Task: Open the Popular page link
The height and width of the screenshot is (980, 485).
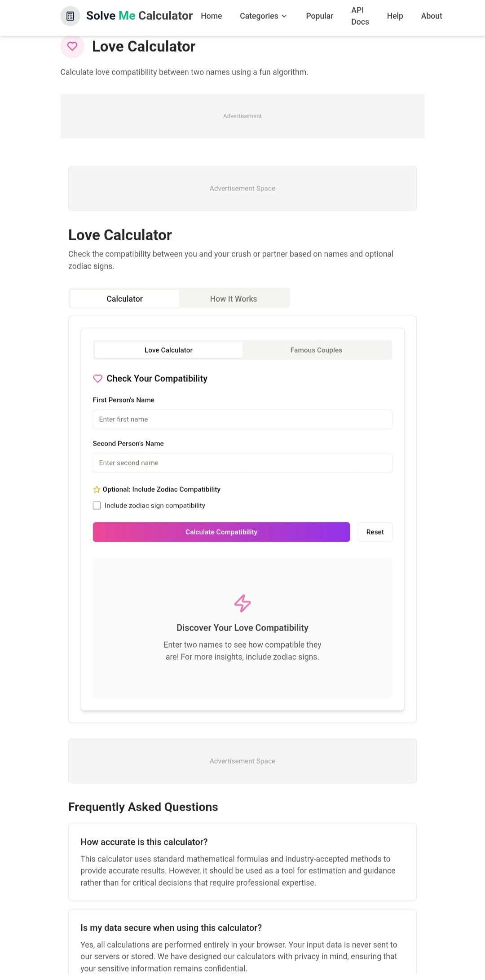Action: 319,16
